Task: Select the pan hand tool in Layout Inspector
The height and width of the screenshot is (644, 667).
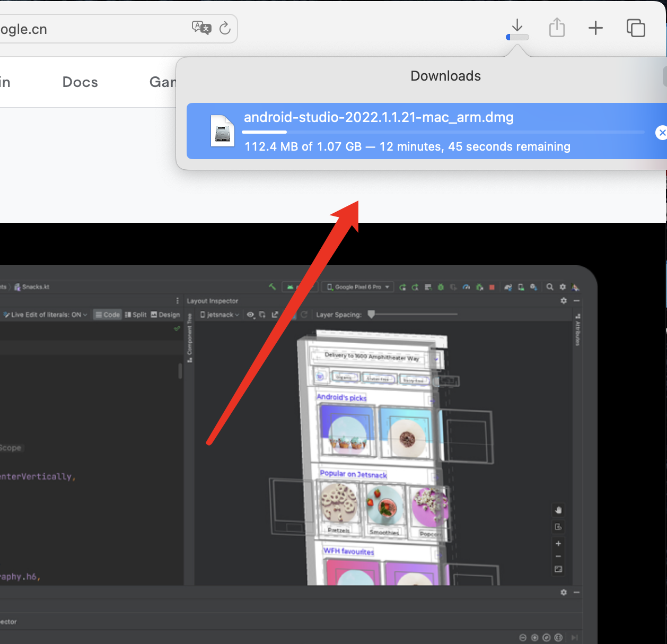Action: click(558, 510)
